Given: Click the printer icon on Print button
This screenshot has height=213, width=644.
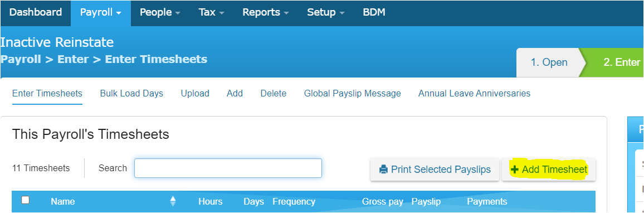Looking at the screenshot, I should point(383,170).
